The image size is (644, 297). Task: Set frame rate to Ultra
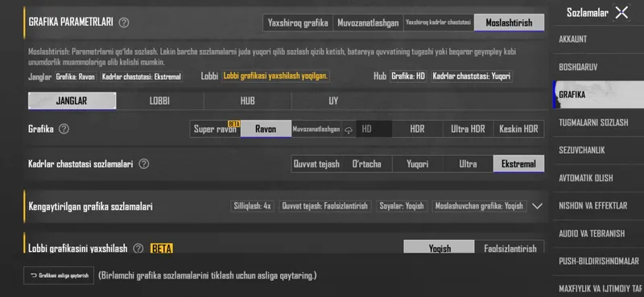[x=468, y=164]
